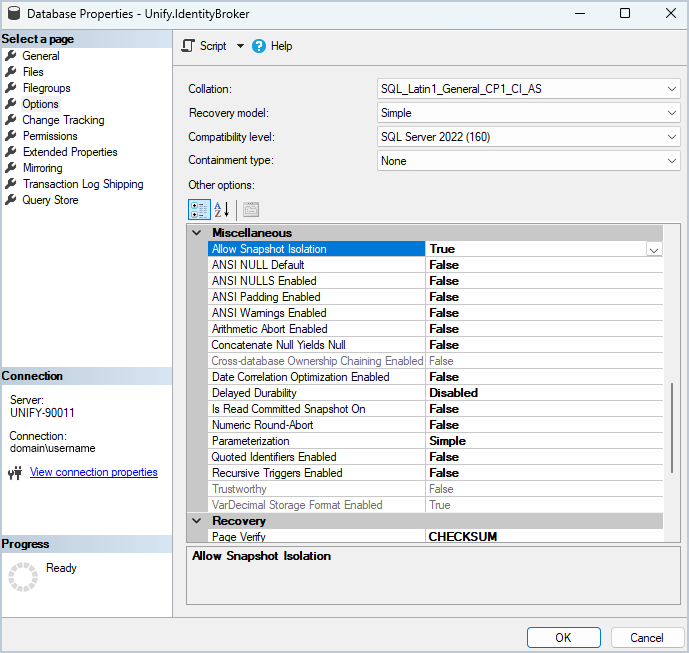The height and width of the screenshot is (653, 689).
Task: Click the Help button label
Action: click(x=281, y=46)
